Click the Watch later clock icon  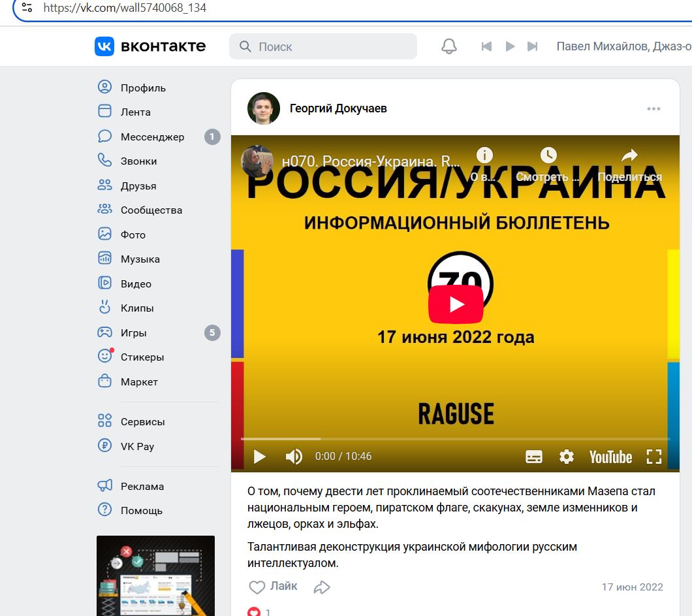[548, 155]
